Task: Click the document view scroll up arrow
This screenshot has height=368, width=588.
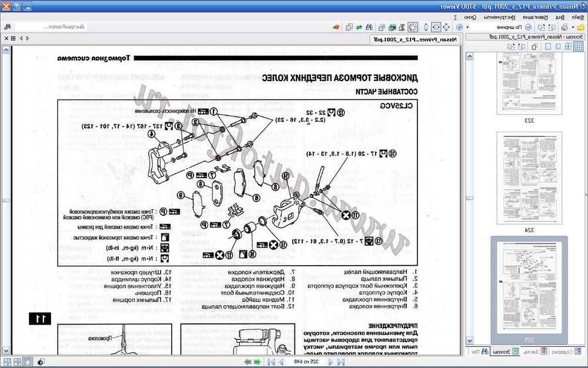Action: [6, 49]
